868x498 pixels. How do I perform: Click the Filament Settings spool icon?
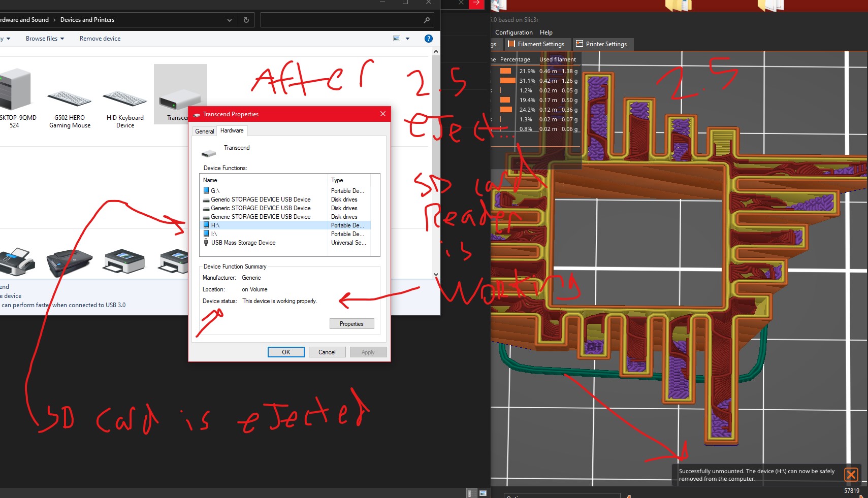[x=510, y=44]
